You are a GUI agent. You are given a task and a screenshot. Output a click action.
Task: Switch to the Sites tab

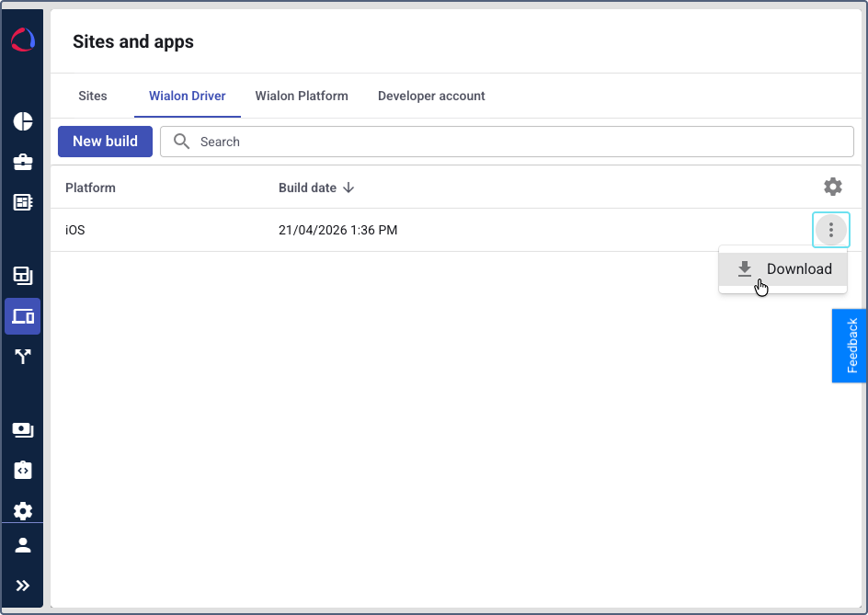(93, 96)
